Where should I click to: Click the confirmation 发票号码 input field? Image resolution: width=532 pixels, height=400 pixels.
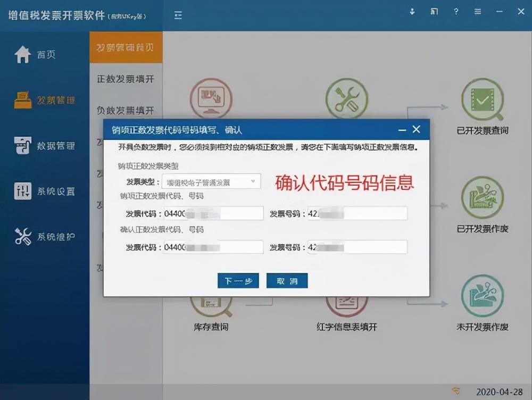point(357,247)
